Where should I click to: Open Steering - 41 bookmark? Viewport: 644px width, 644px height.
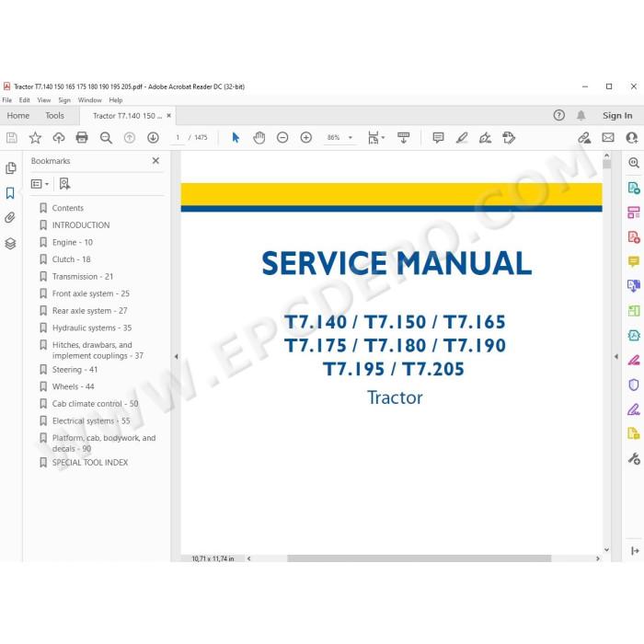(75, 370)
